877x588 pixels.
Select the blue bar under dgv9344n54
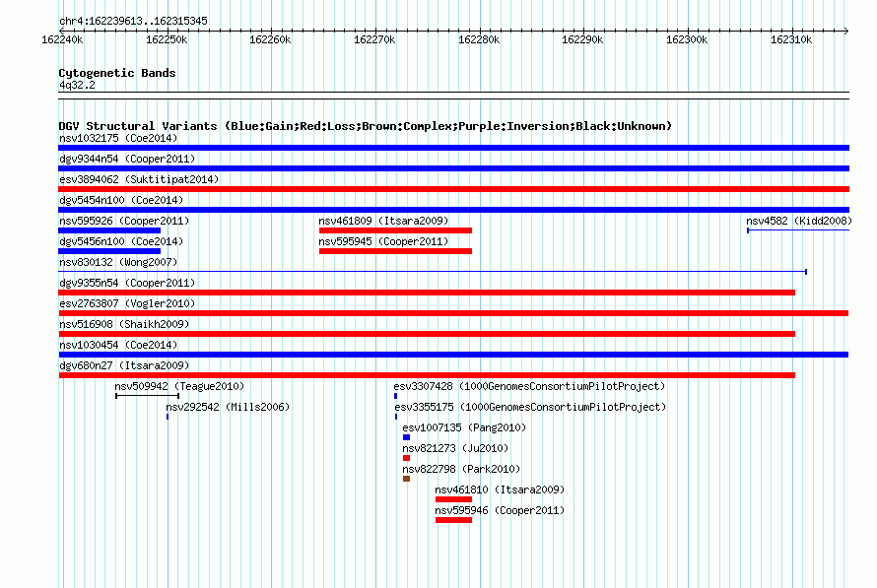pos(453,168)
